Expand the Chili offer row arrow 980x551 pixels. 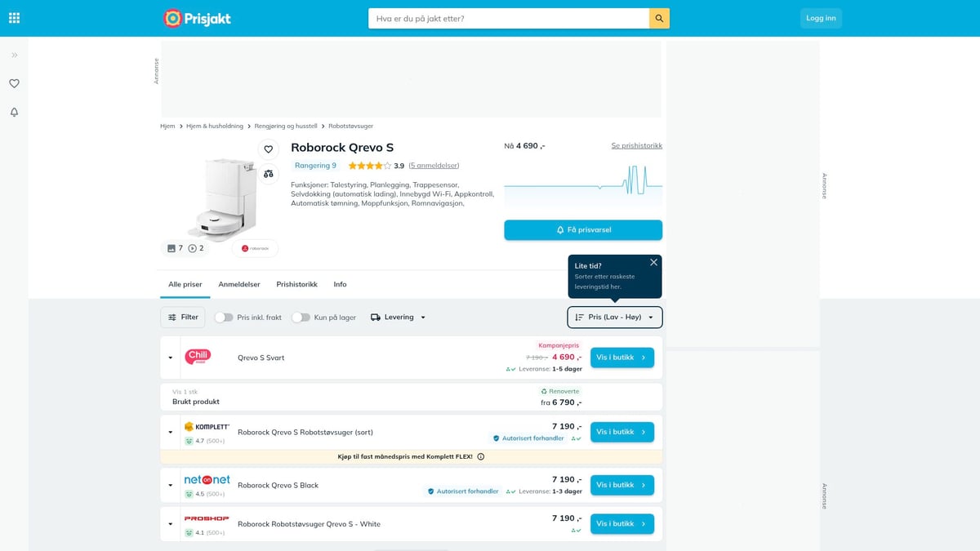coord(171,358)
